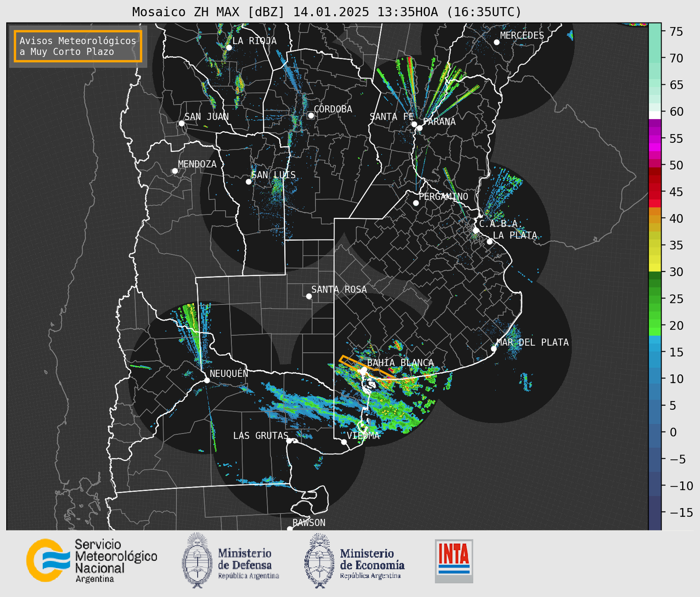Screen dimensions: 700x597
Task: Click the La Rioja city marker
Action: click(x=229, y=47)
